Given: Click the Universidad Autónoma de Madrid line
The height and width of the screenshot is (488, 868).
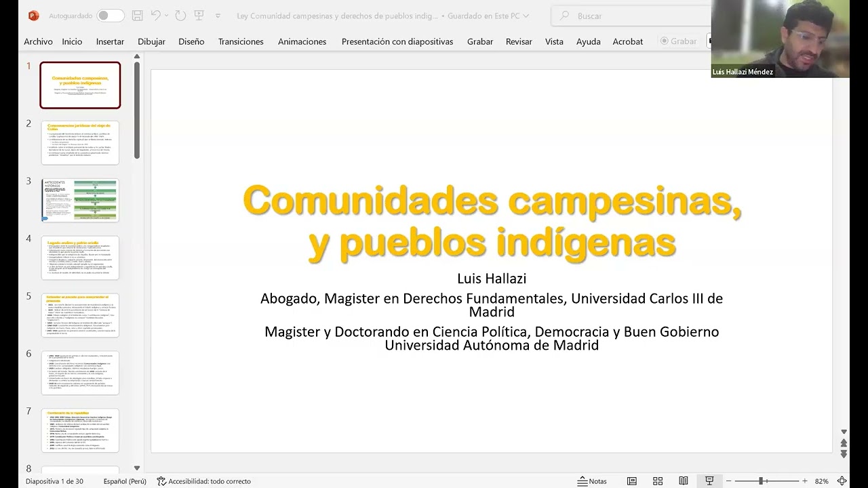Looking at the screenshot, I should 492,345.
